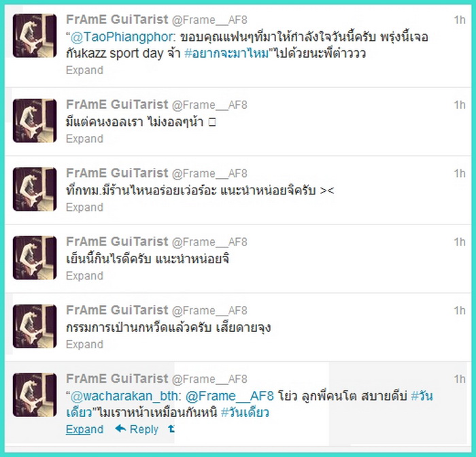Expand the fourth tweet from the top
This screenshot has width=476, height=457.
tap(85, 276)
